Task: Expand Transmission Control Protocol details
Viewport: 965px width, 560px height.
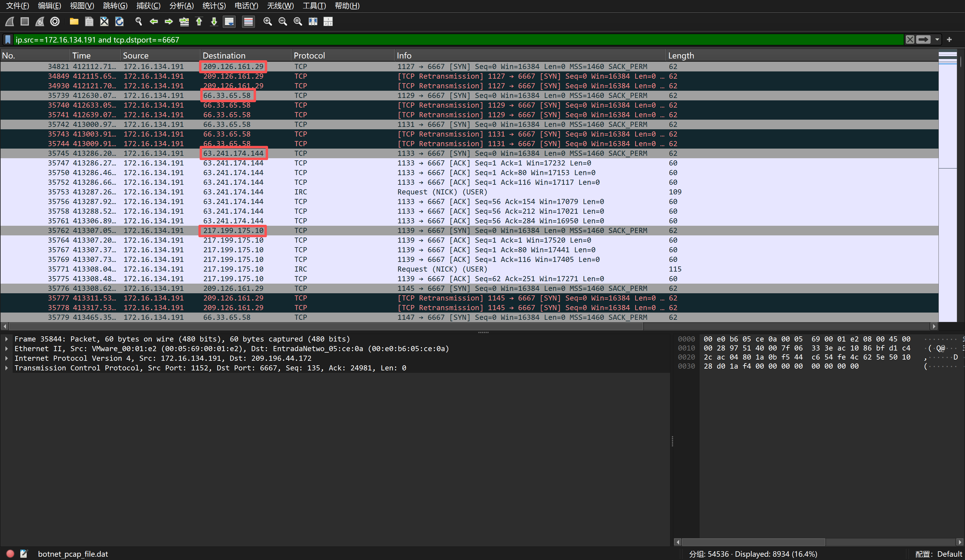Action: click(7, 368)
